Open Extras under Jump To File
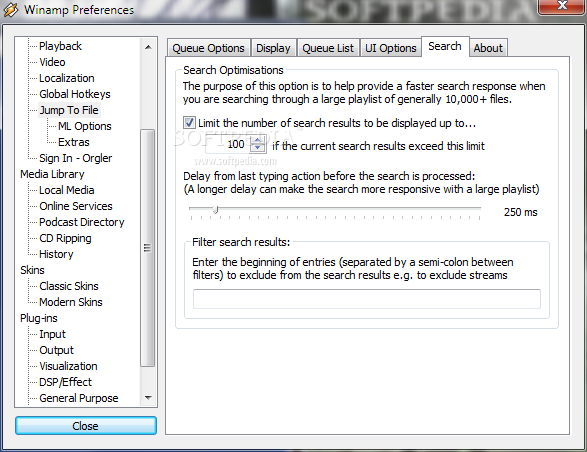587x452 pixels. 74,142
